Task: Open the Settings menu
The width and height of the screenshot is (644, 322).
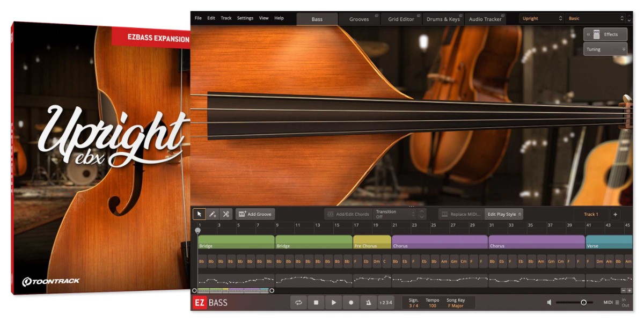Action: coord(245,18)
